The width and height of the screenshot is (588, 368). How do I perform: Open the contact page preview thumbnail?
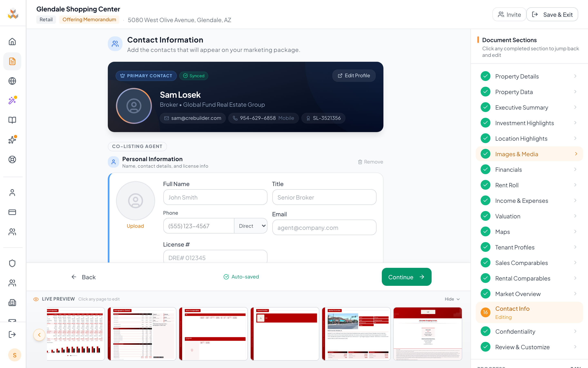428,334
